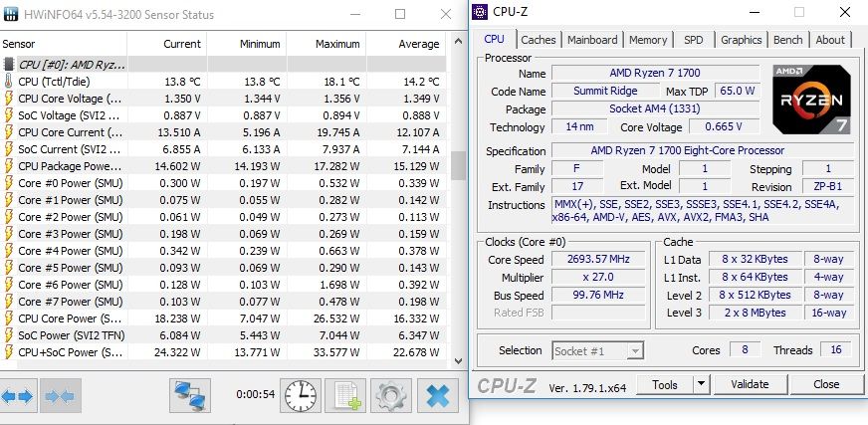This screenshot has width=868, height=425.
Task: Click the Validate button in CPU-Z
Action: click(751, 384)
